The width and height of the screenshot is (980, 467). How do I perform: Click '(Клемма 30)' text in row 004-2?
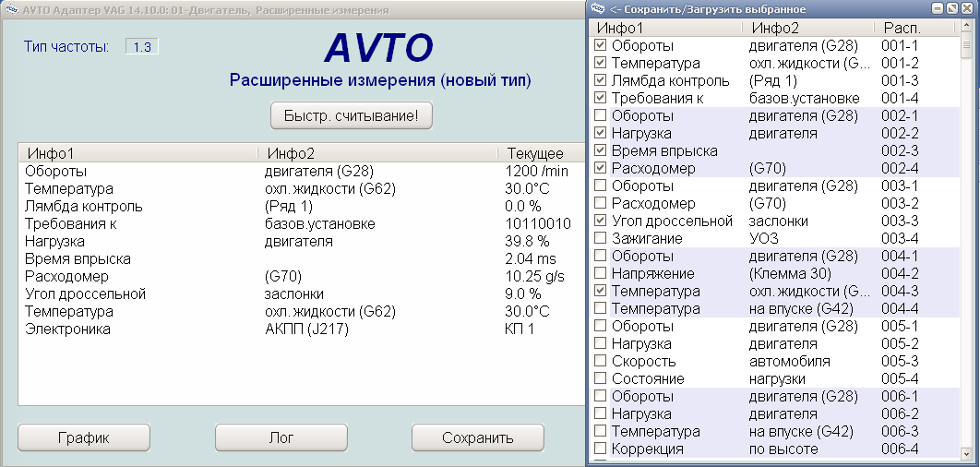coord(790,273)
